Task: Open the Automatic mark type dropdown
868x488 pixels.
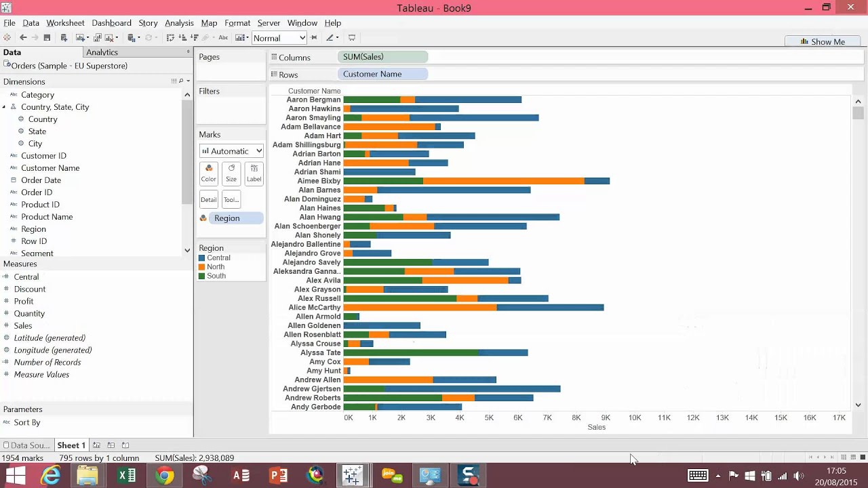Action: point(231,151)
